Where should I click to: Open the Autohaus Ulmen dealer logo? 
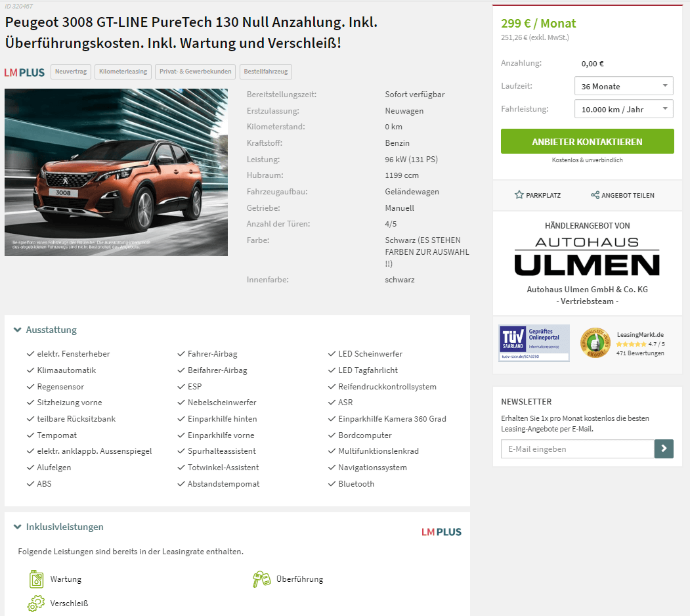[x=587, y=257]
